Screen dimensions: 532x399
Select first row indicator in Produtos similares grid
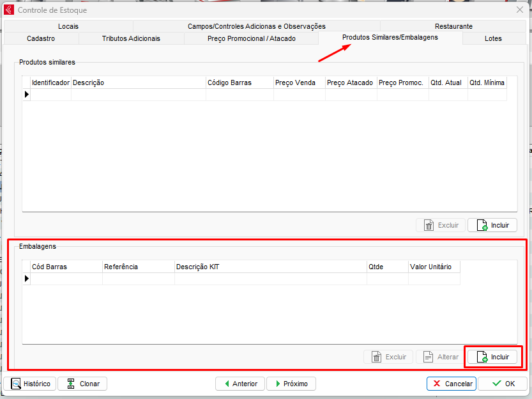point(27,95)
